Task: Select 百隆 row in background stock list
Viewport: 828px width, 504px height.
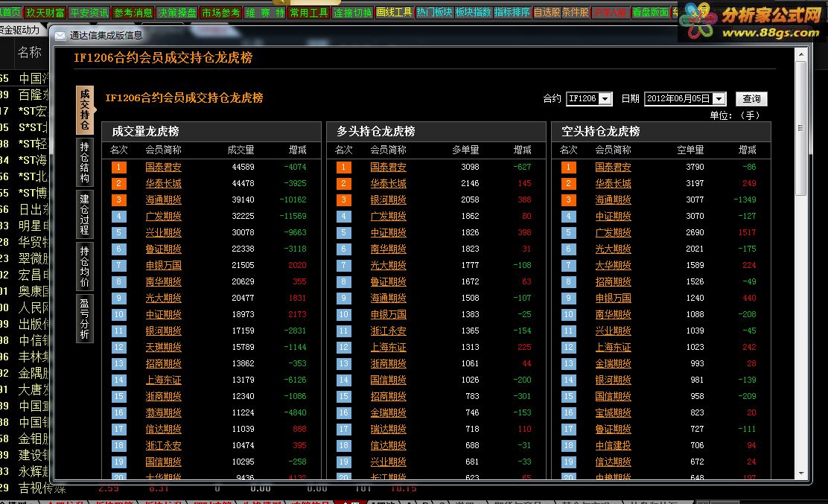Action: tap(25, 95)
